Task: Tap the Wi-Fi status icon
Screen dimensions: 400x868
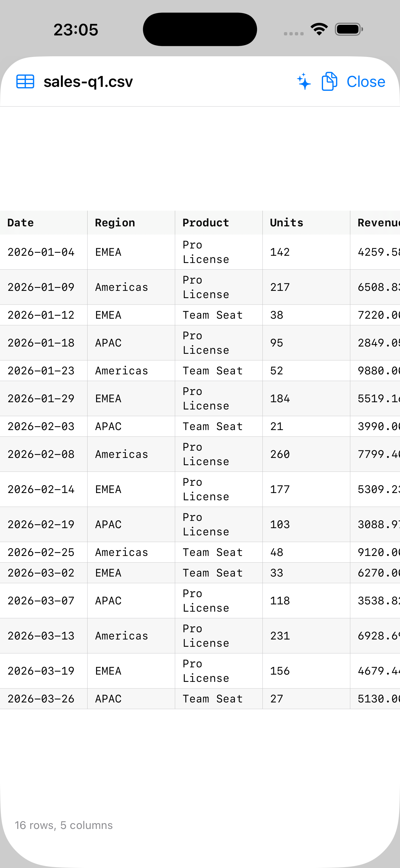Action: [x=319, y=29]
